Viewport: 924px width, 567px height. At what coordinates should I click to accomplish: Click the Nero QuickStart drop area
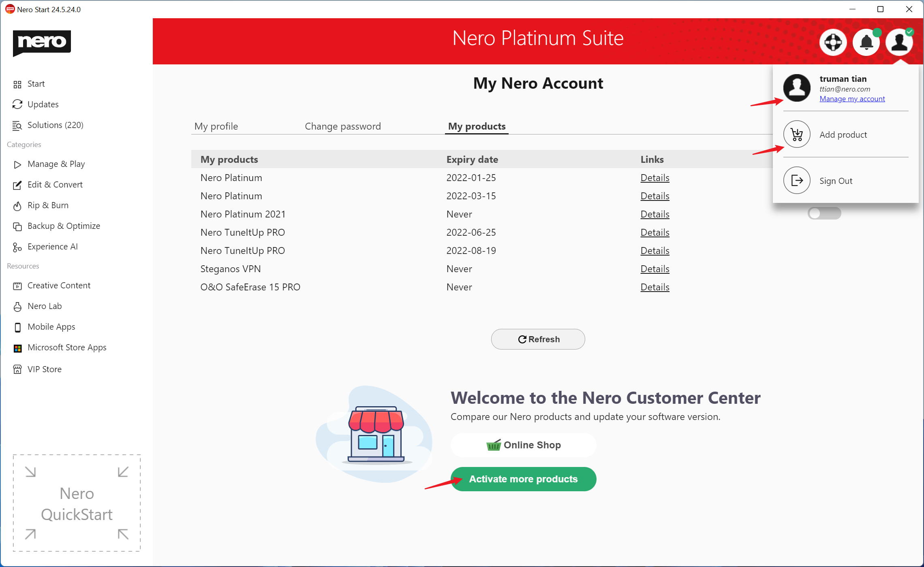(77, 503)
